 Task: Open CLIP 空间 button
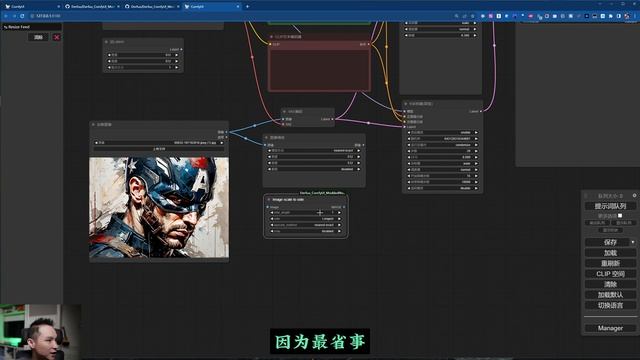[610, 274]
